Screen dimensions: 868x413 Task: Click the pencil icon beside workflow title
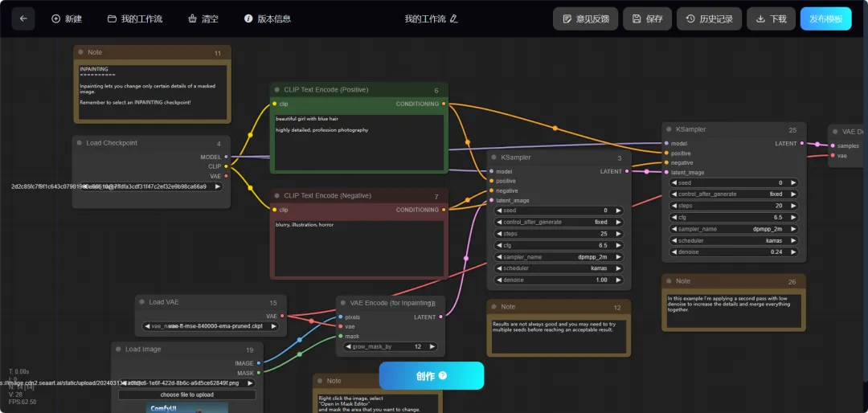point(454,18)
